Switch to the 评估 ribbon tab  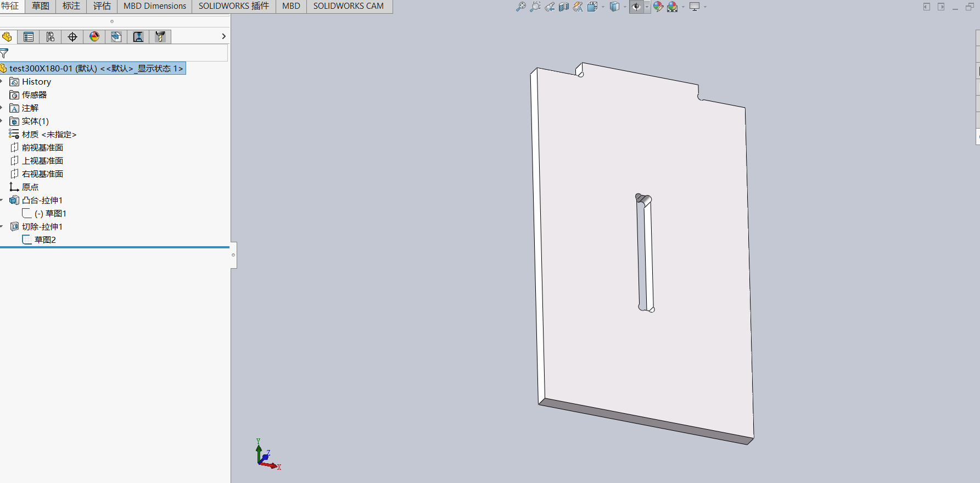(x=102, y=6)
